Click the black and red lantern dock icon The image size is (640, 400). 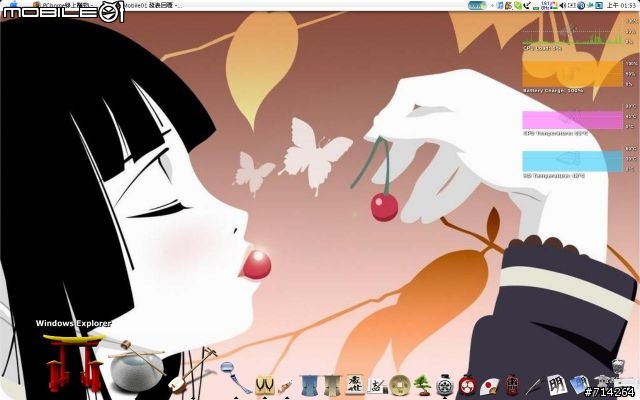[x=511, y=385]
